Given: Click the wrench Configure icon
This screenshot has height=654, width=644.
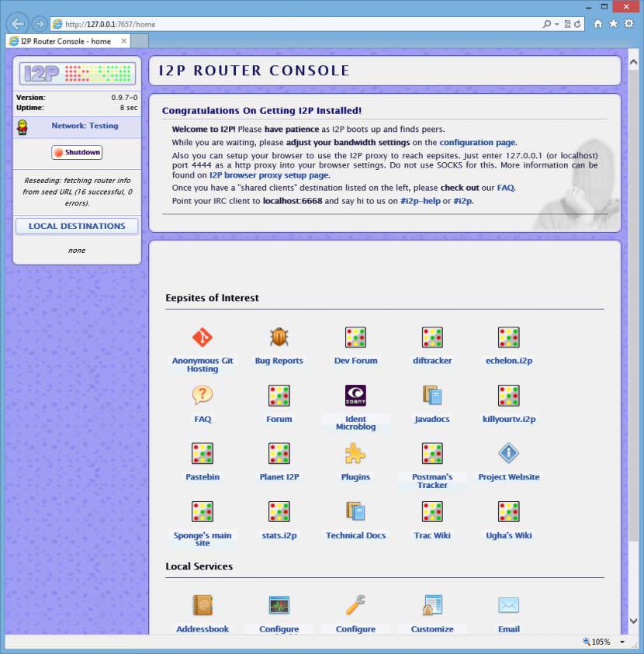Looking at the screenshot, I should click(x=355, y=605).
